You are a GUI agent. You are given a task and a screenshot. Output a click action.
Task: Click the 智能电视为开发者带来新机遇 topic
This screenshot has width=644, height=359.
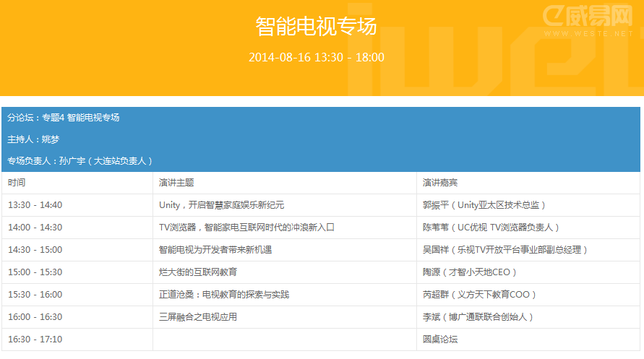click(x=215, y=250)
